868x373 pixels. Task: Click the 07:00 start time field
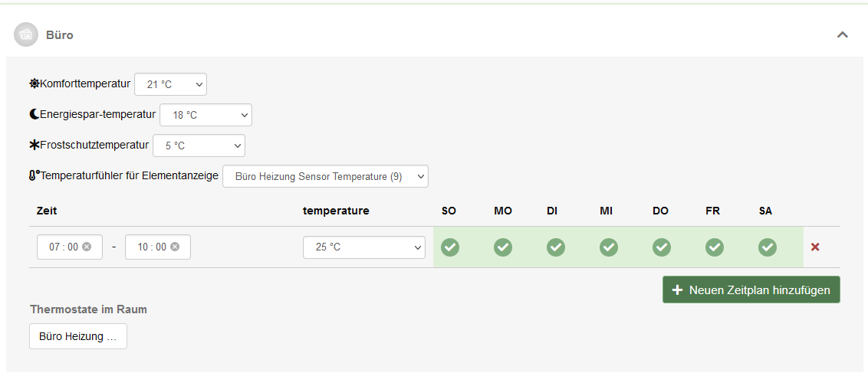pyautogui.click(x=63, y=247)
